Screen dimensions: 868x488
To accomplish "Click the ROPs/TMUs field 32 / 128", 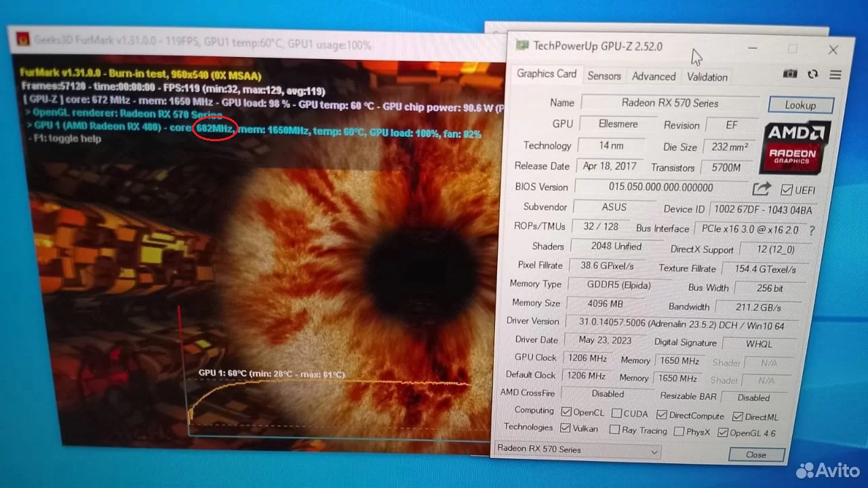I will [601, 227].
